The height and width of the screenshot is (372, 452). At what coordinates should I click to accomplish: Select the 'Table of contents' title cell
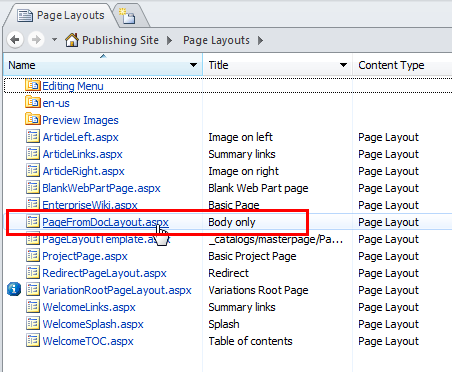(x=250, y=341)
